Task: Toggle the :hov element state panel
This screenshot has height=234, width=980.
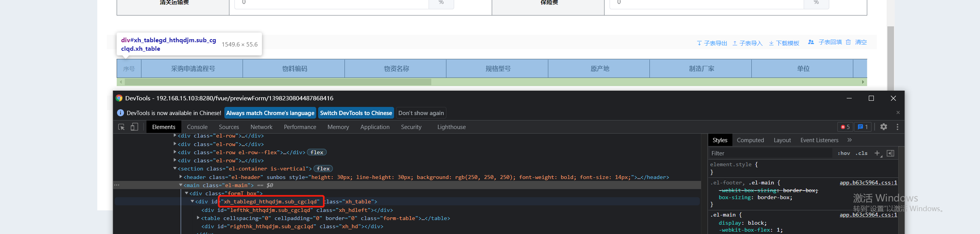Action: click(844, 153)
